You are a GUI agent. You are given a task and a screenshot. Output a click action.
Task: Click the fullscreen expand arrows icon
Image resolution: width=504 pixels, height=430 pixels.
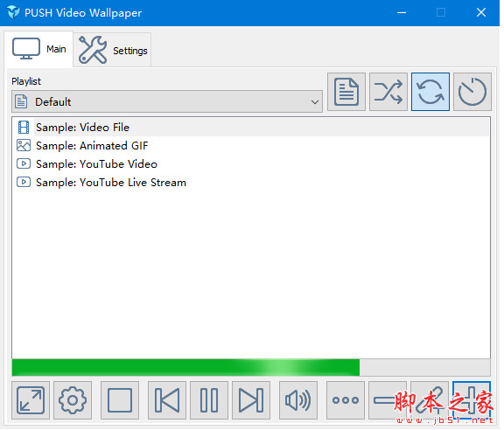(31, 400)
